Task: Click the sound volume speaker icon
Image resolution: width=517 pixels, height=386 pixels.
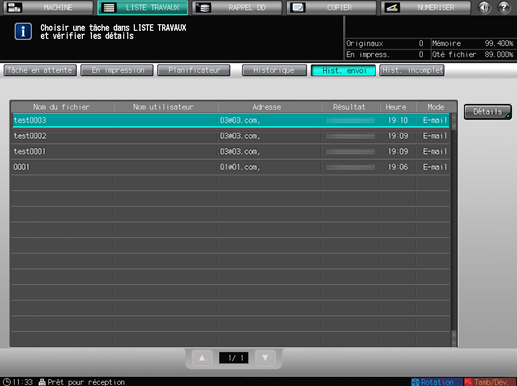Action: pos(484,7)
